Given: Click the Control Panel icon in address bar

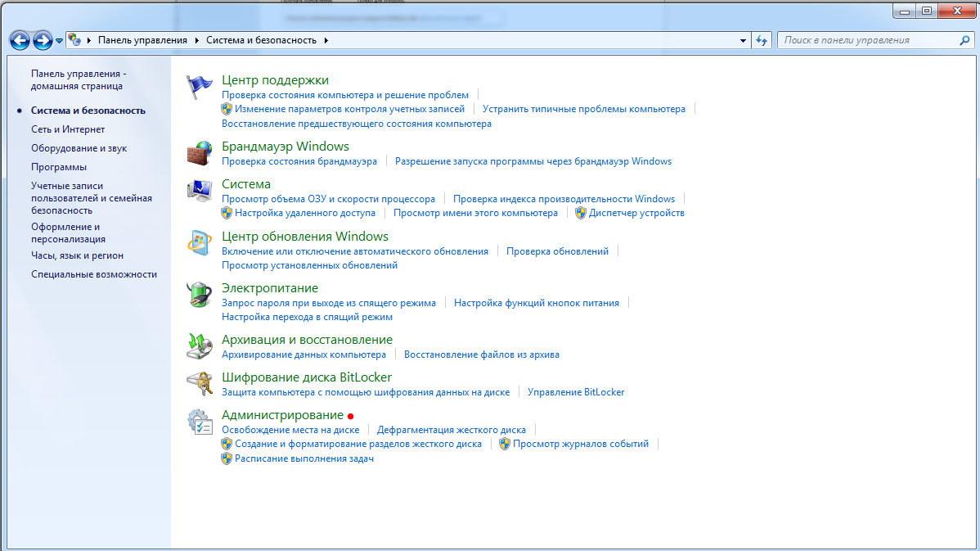Looking at the screenshot, I should tap(74, 40).
